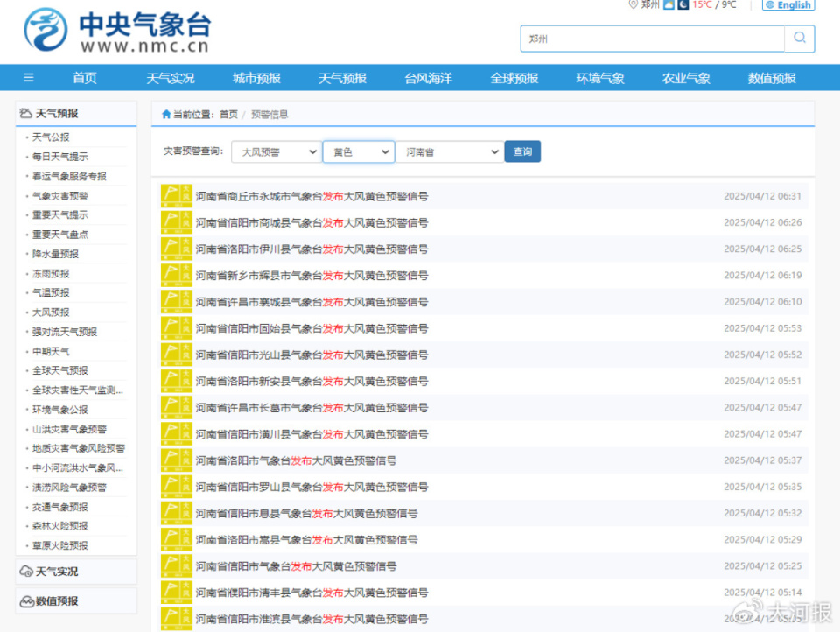
Task: Open the hamburger menu icon
Action: pos(29,78)
